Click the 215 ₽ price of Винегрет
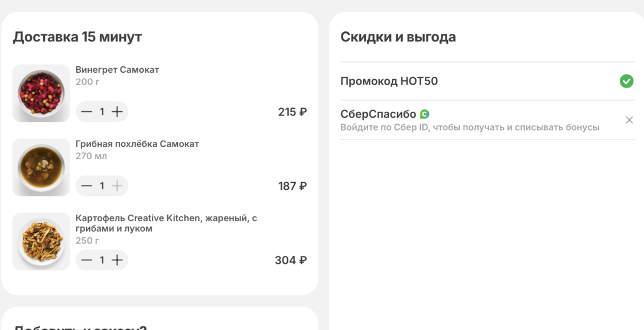644x330 pixels. point(292,112)
